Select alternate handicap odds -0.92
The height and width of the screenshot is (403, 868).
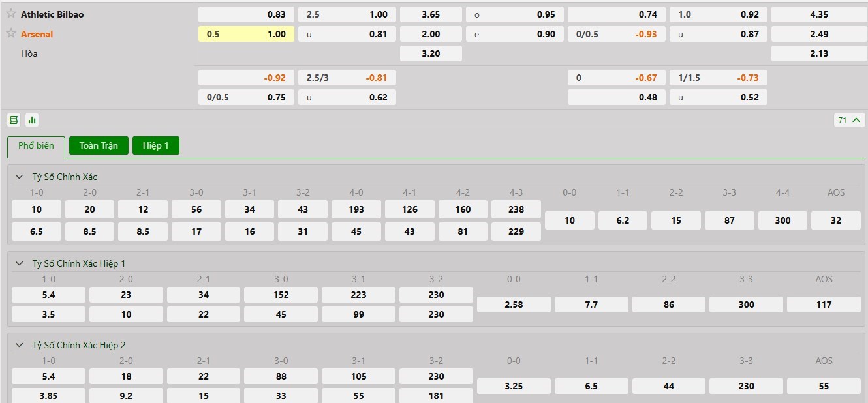click(246, 78)
